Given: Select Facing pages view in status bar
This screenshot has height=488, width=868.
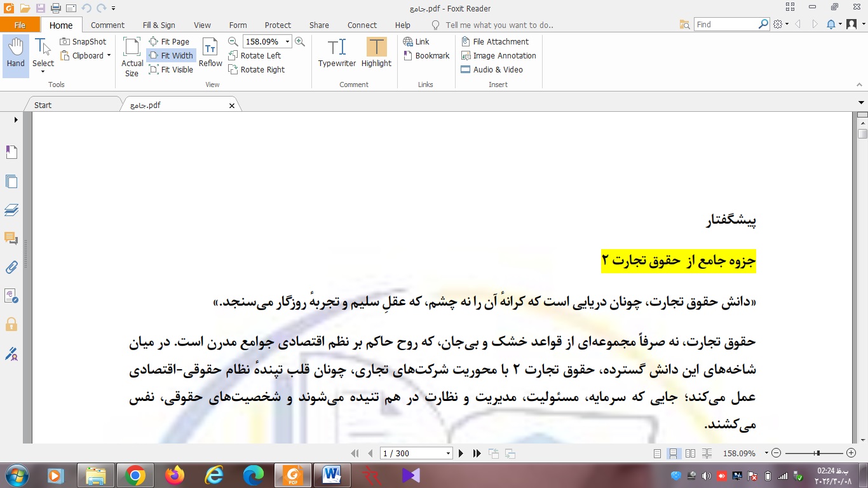Looking at the screenshot, I should click(690, 453).
